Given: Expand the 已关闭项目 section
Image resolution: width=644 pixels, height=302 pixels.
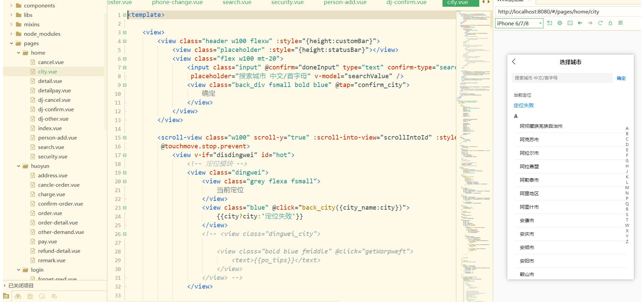Looking at the screenshot, I should (x=5, y=285).
